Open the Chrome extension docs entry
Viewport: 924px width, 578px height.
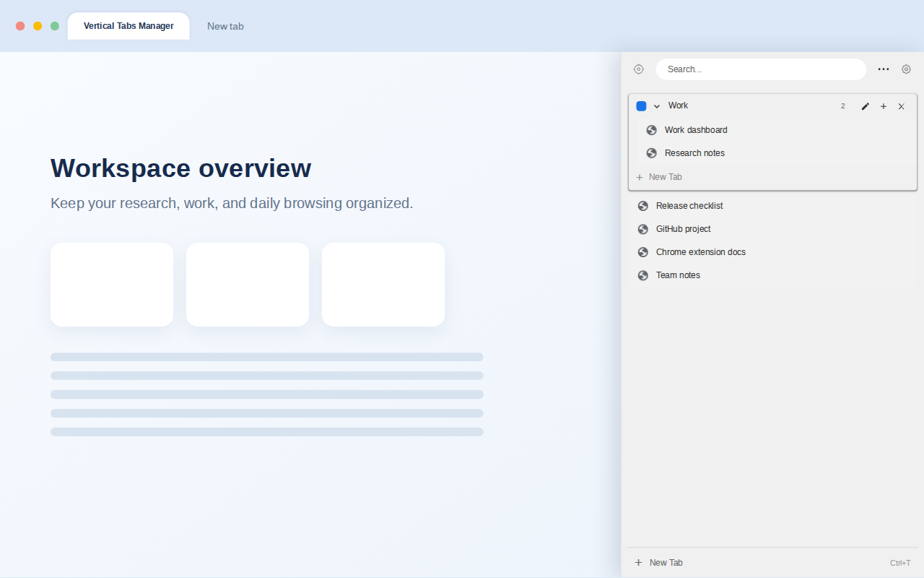772,252
